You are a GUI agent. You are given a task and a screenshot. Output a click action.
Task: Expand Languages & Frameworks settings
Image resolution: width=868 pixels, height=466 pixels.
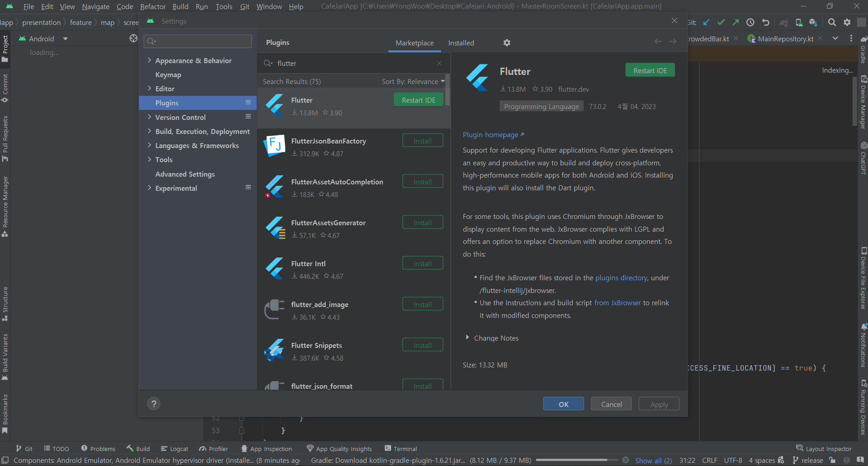click(x=149, y=145)
